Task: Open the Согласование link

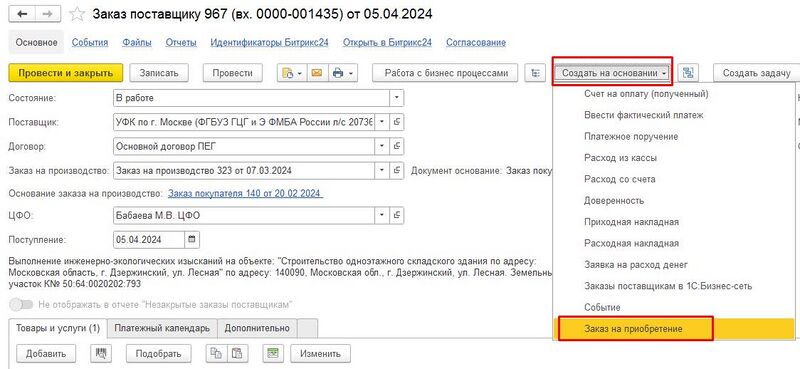Action: pos(476,42)
